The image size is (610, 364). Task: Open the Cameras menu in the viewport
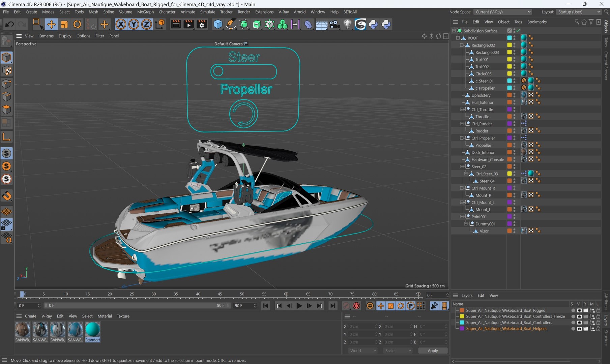pyautogui.click(x=46, y=36)
